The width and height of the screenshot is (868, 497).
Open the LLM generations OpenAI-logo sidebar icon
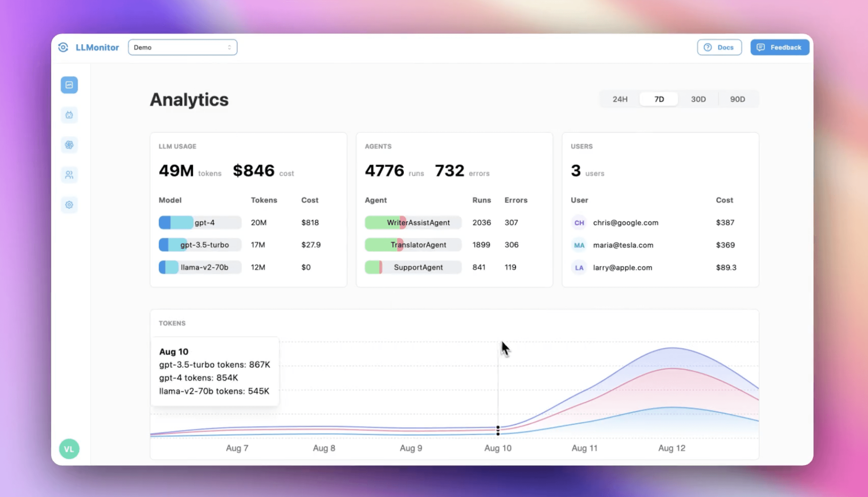[69, 145]
